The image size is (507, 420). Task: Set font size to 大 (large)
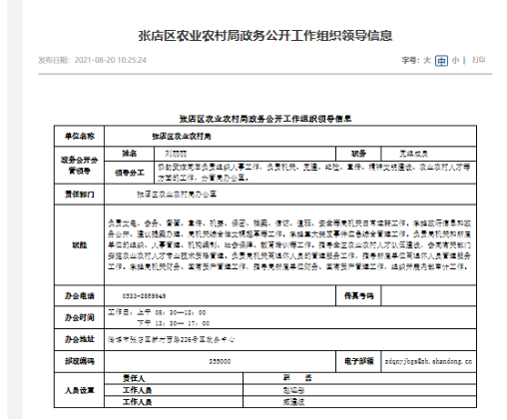point(427,61)
